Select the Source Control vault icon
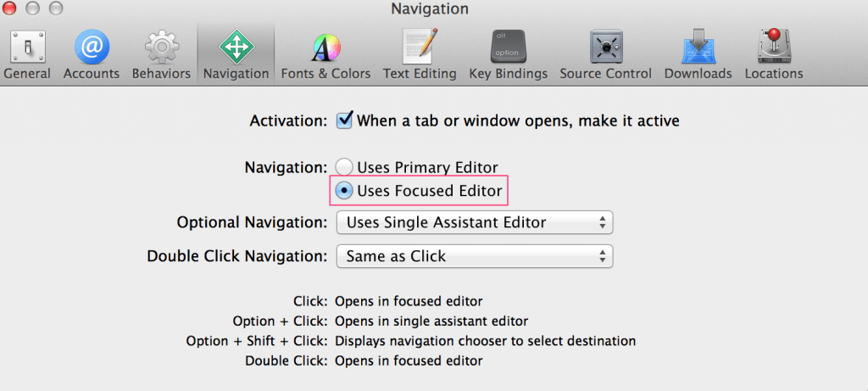Screen dimensions: 868x391 coord(606,47)
